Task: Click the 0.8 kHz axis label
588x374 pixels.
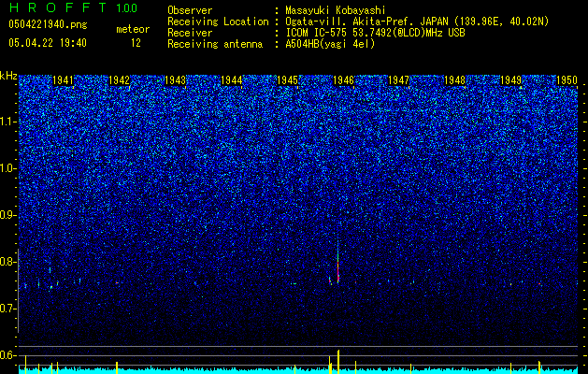Action: click(8, 262)
